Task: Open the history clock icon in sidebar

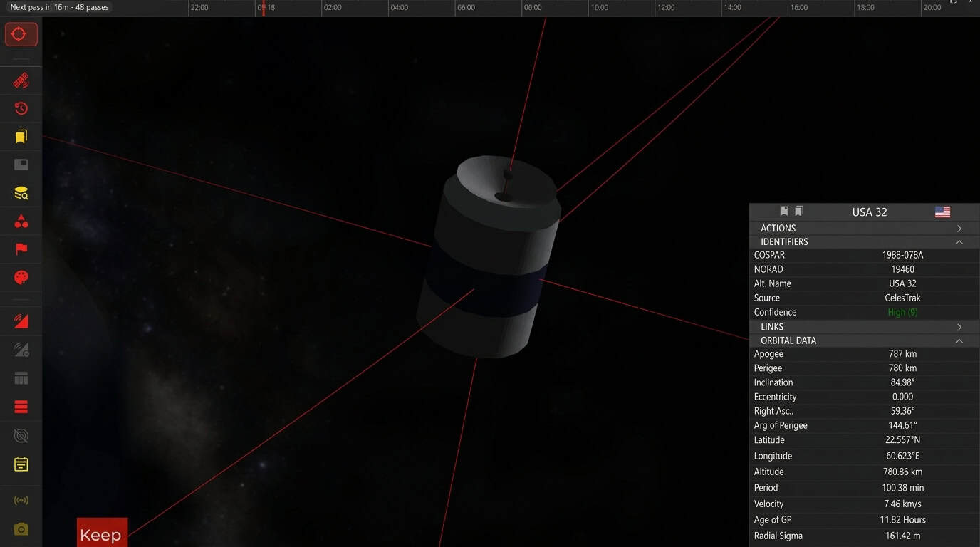Action: pos(21,108)
